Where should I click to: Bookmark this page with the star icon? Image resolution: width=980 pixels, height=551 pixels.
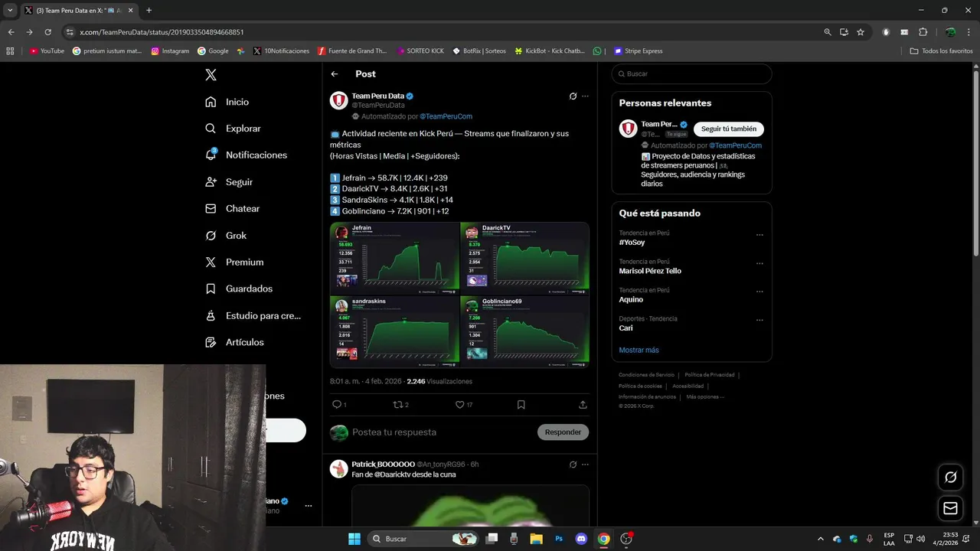(861, 32)
